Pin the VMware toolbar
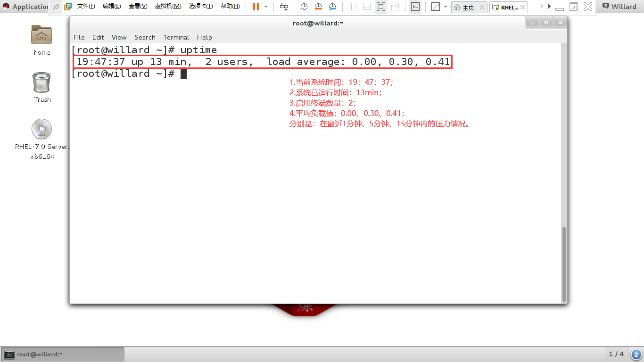This screenshot has height=362, width=644. [55, 7]
